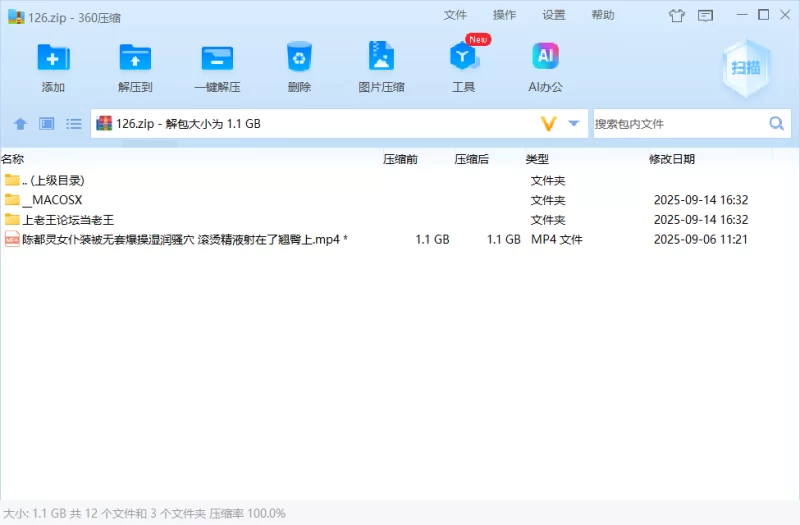Open the 文件 menu

[x=455, y=15]
